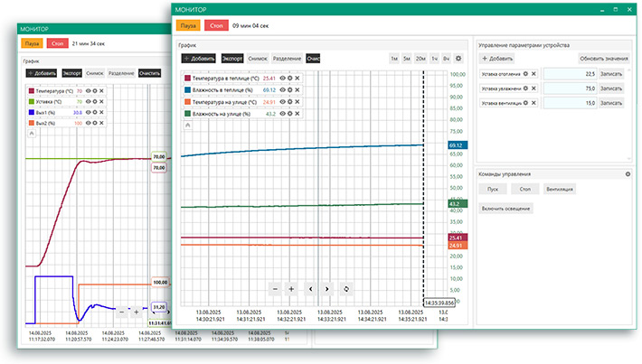Screen dimensions: 642x364
Task: Click Экспорт in the front chart toolbar
Action: pos(232,59)
